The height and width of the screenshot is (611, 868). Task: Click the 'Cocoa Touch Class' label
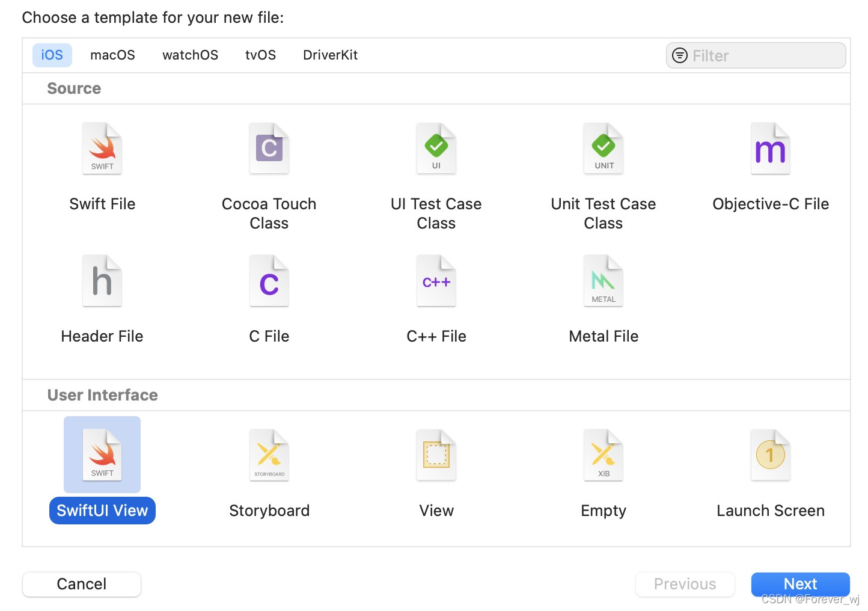[269, 213]
